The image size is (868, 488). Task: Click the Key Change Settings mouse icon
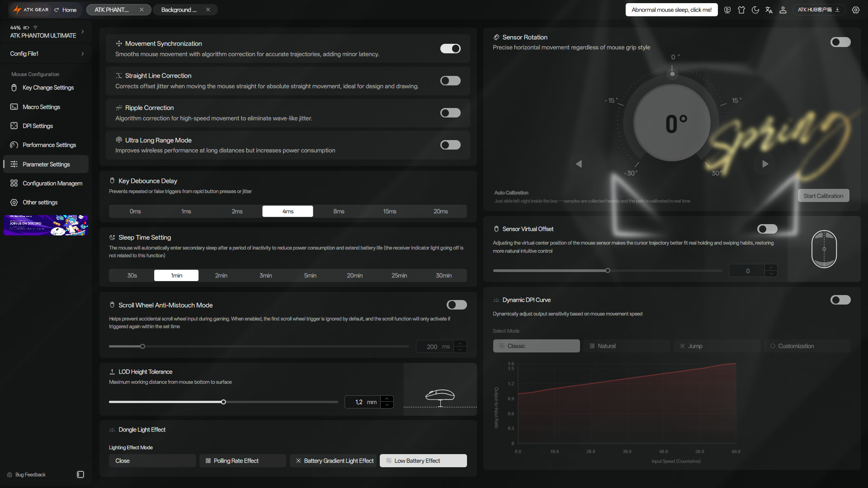[x=14, y=88]
